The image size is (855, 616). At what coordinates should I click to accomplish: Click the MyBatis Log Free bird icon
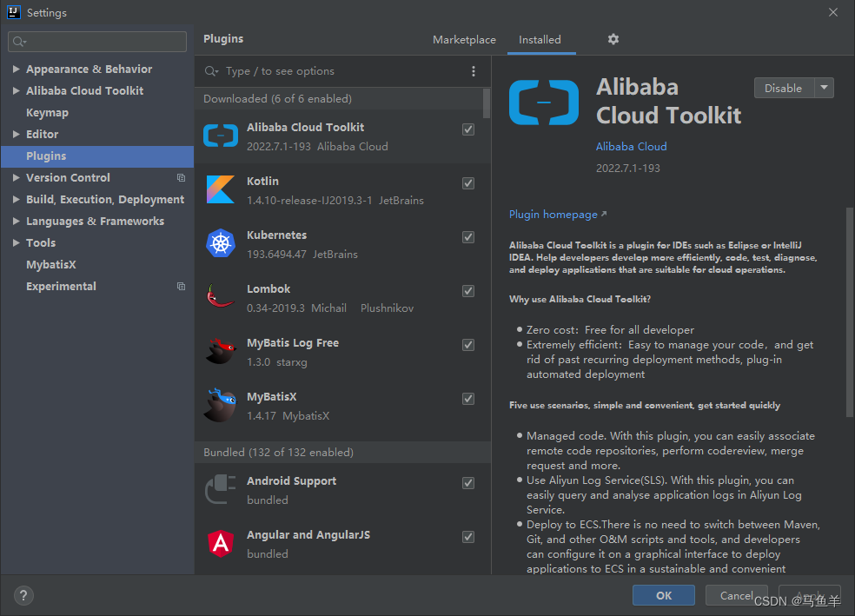(221, 351)
